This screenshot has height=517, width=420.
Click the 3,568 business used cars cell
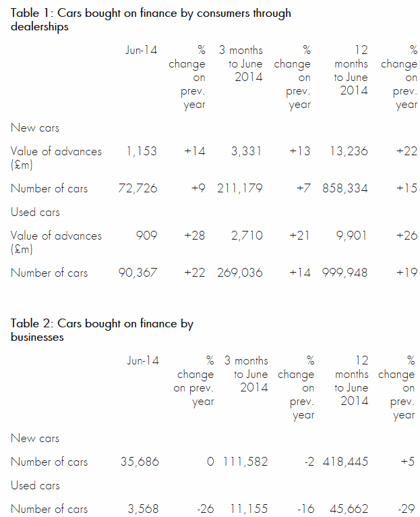pos(143,509)
